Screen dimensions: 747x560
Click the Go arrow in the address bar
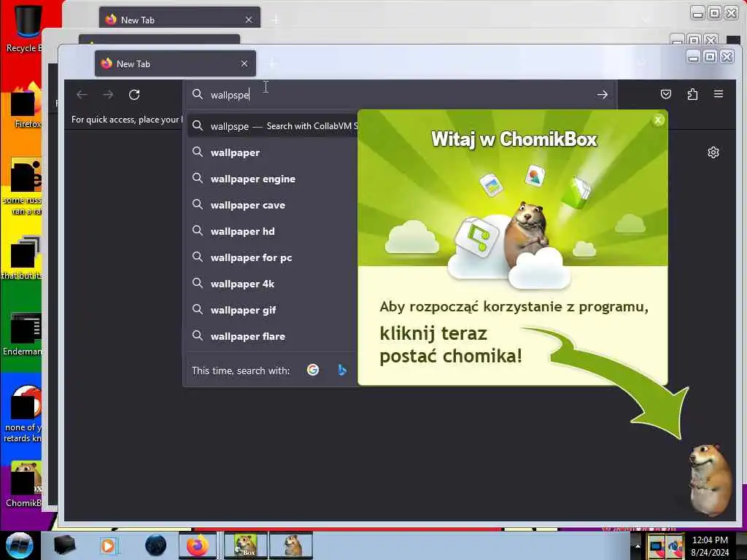(602, 95)
